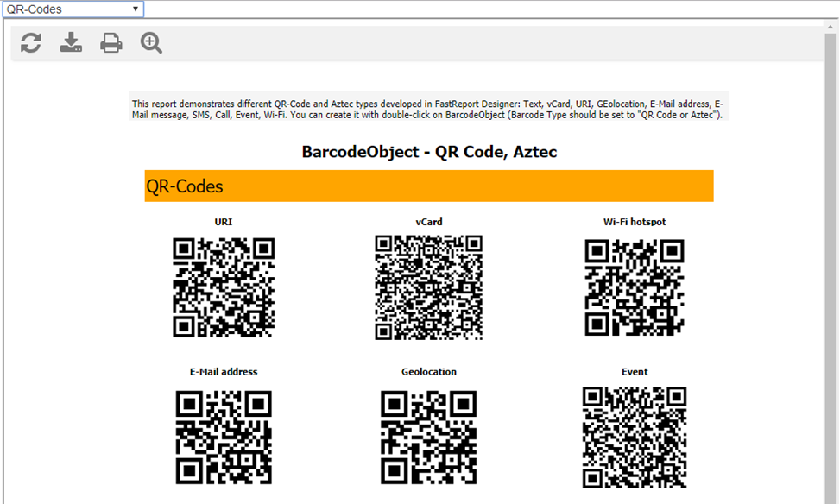
Task: Select the vCard QR code image
Action: click(428, 287)
